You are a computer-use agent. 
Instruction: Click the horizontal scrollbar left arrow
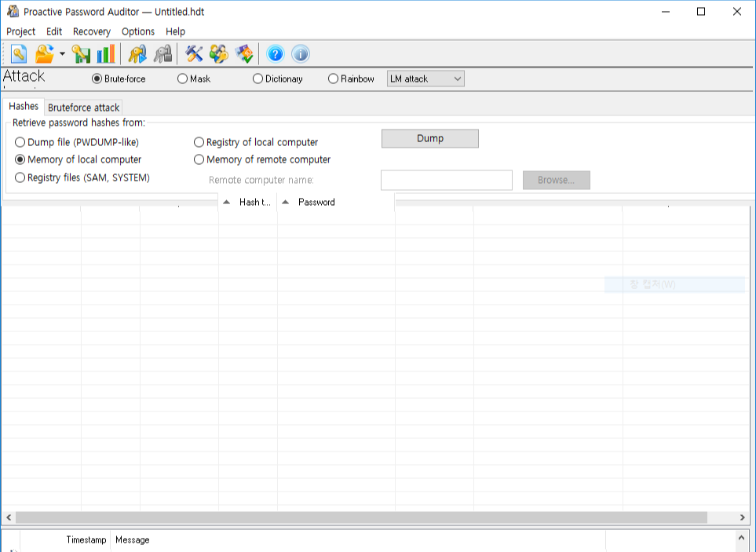(9, 517)
